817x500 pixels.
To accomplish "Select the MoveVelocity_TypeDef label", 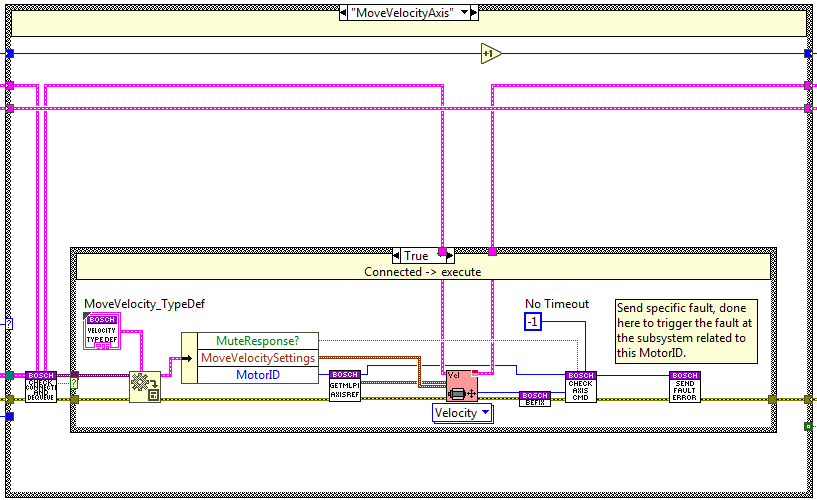I will tap(144, 304).
